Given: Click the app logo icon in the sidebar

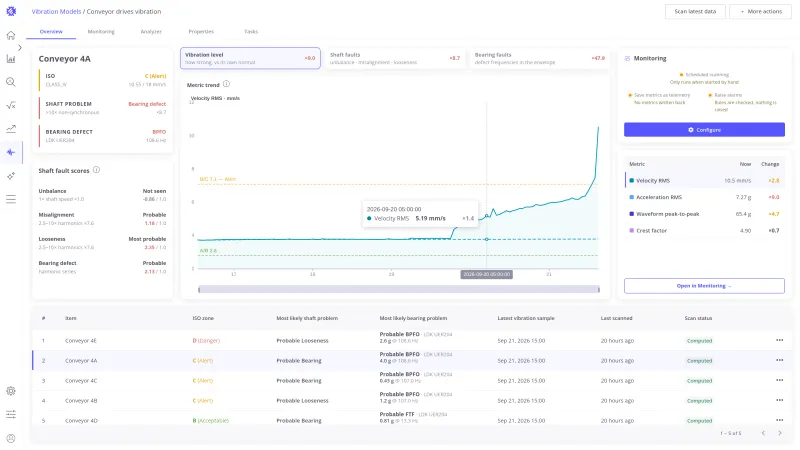Looking at the screenshot, I should (x=11, y=11).
